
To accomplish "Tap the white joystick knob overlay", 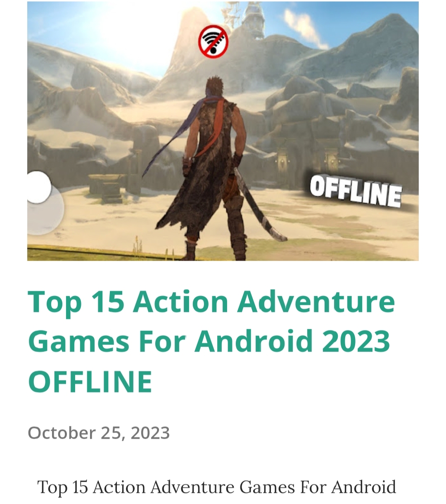I will pyautogui.click(x=38, y=188).
